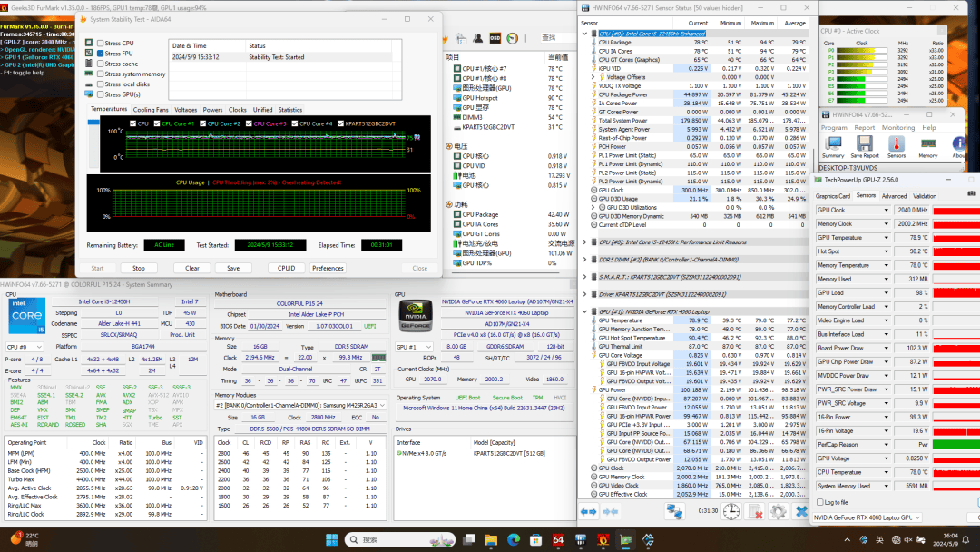Click the Windows Start button
The image size is (980, 552).
332,539
